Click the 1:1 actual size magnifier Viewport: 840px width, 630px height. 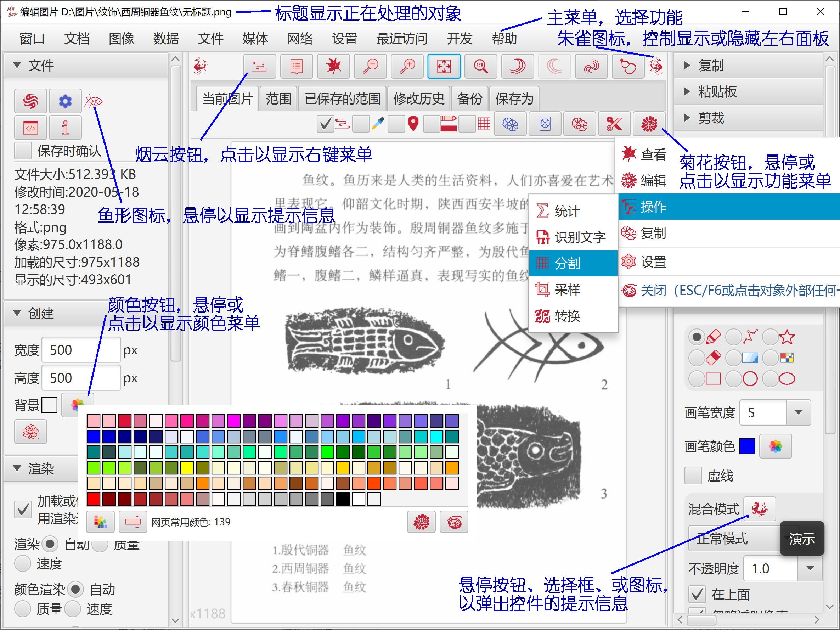(481, 67)
